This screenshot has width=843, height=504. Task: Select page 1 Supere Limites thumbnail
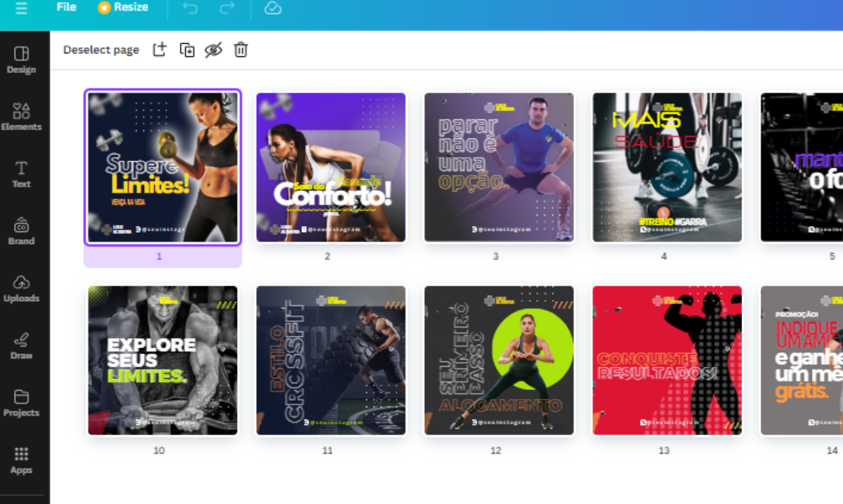click(163, 167)
